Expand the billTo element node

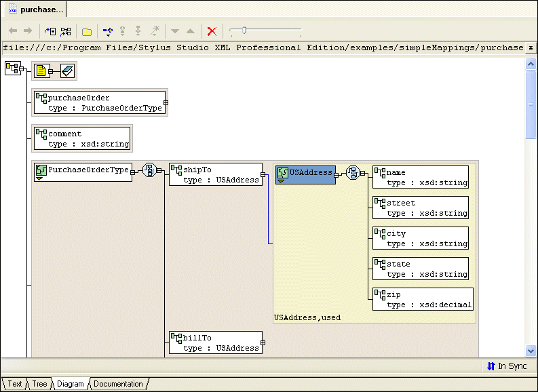pos(263,342)
